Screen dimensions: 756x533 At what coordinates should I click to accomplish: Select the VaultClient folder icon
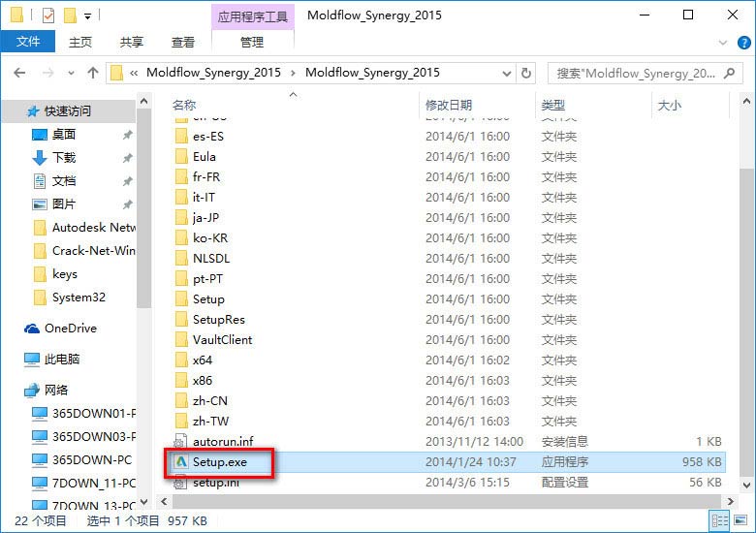181,340
